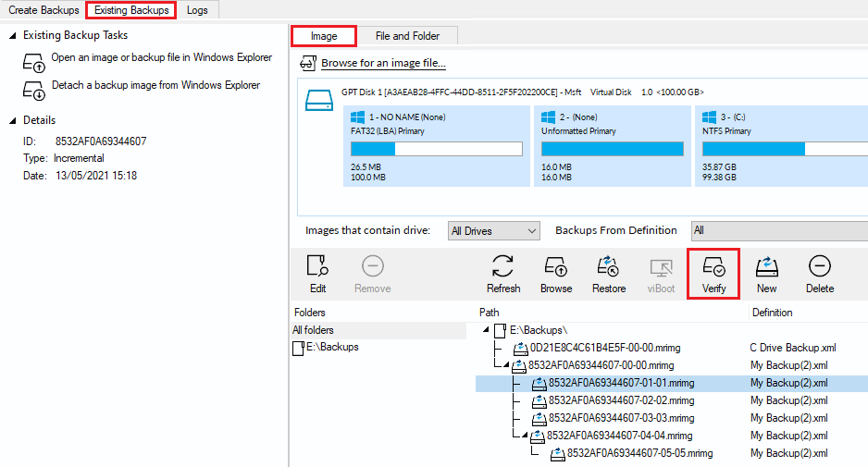
Task: Collapse the Details section
Action: click(12, 120)
